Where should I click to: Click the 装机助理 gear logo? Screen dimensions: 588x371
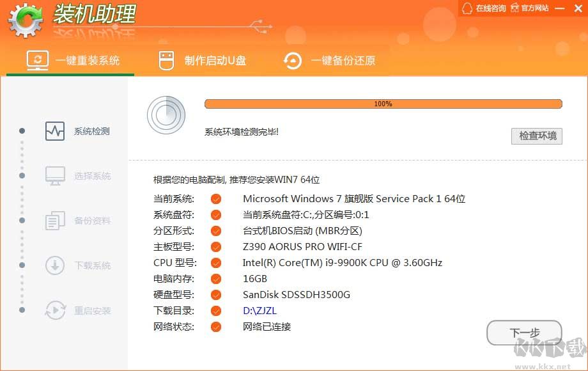[x=24, y=19]
